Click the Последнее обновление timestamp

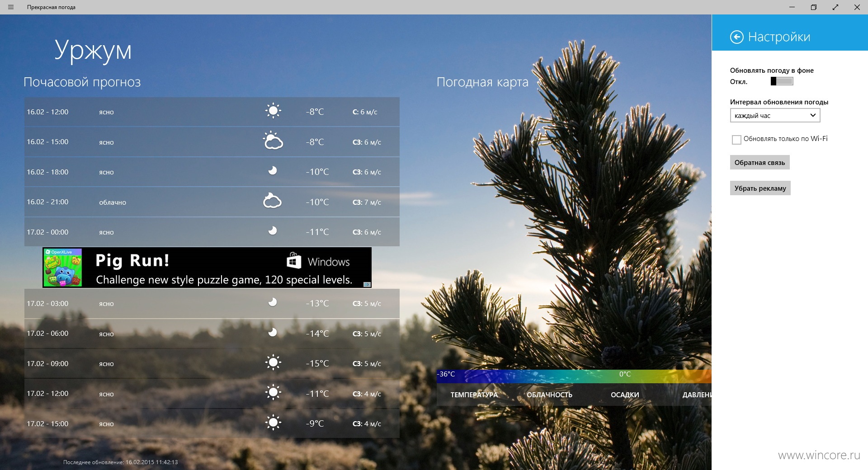point(120,462)
